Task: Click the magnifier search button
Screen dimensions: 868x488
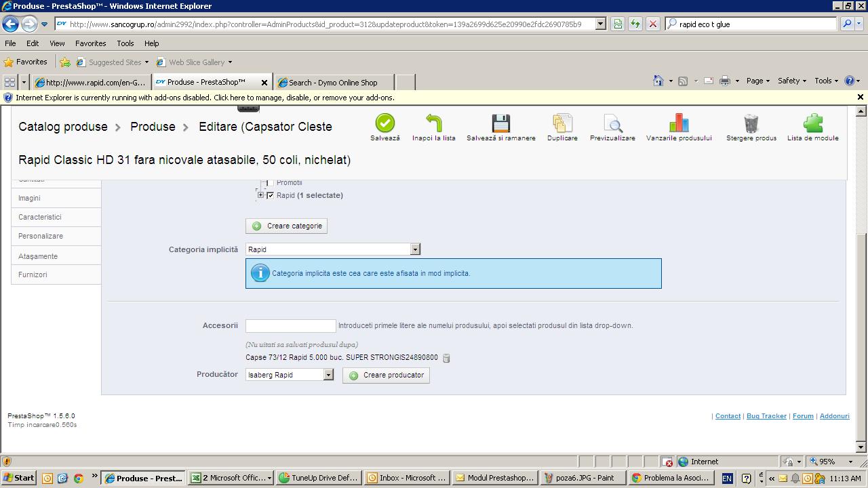Action: click(847, 24)
